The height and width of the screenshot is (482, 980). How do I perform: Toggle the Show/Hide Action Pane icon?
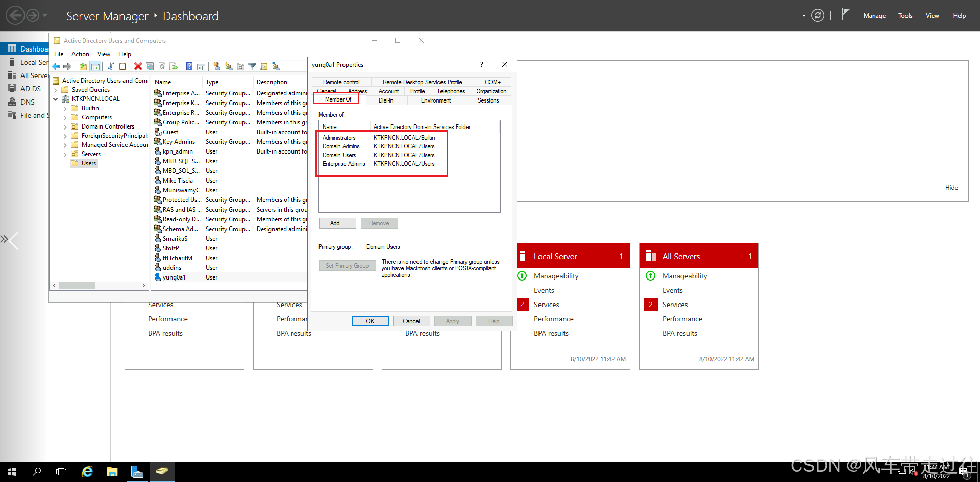pyautogui.click(x=201, y=66)
